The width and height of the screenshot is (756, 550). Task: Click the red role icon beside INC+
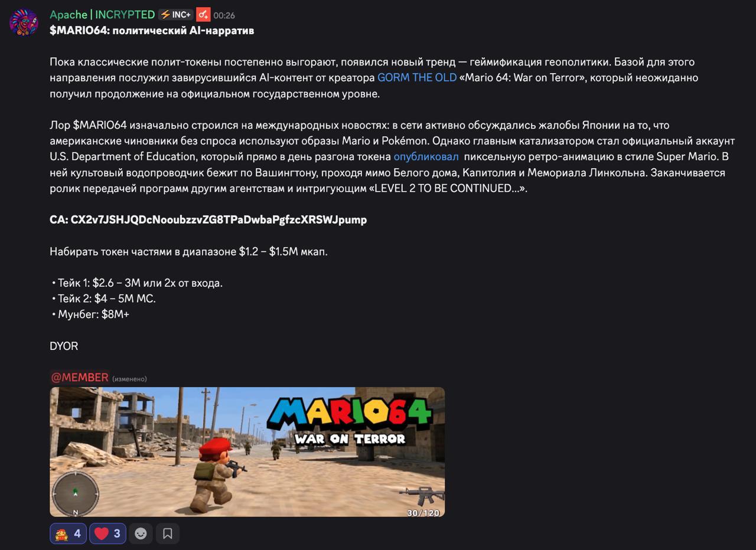(x=203, y=15)
